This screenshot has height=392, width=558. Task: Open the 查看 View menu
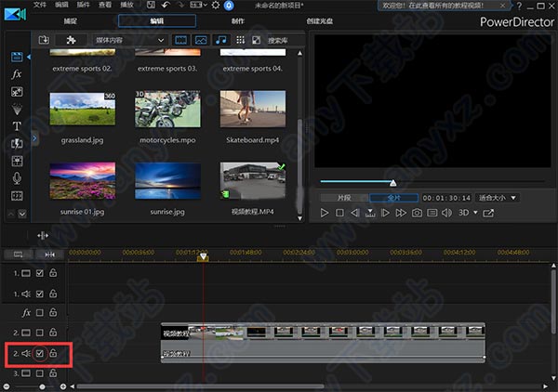click(x=105, y=5)
